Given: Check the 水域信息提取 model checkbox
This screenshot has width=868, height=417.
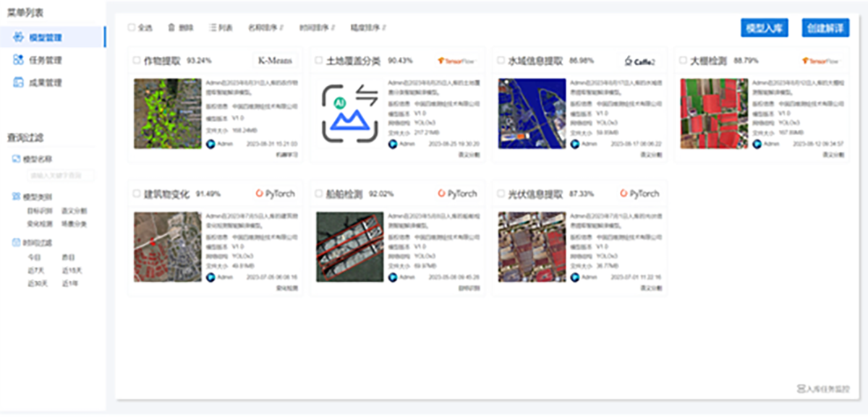Looking at the screenshot, I should click(501, 61).
